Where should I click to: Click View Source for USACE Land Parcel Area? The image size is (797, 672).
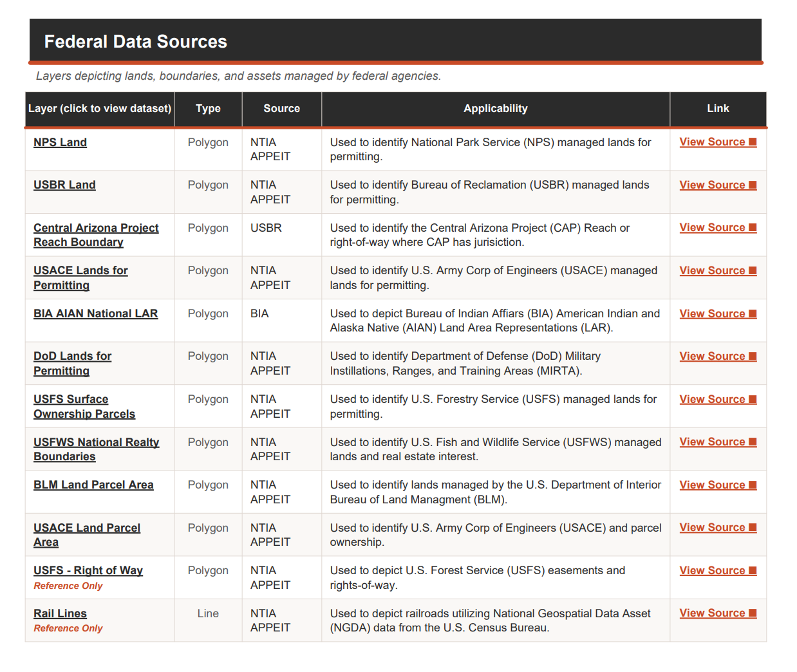[718, 527]
